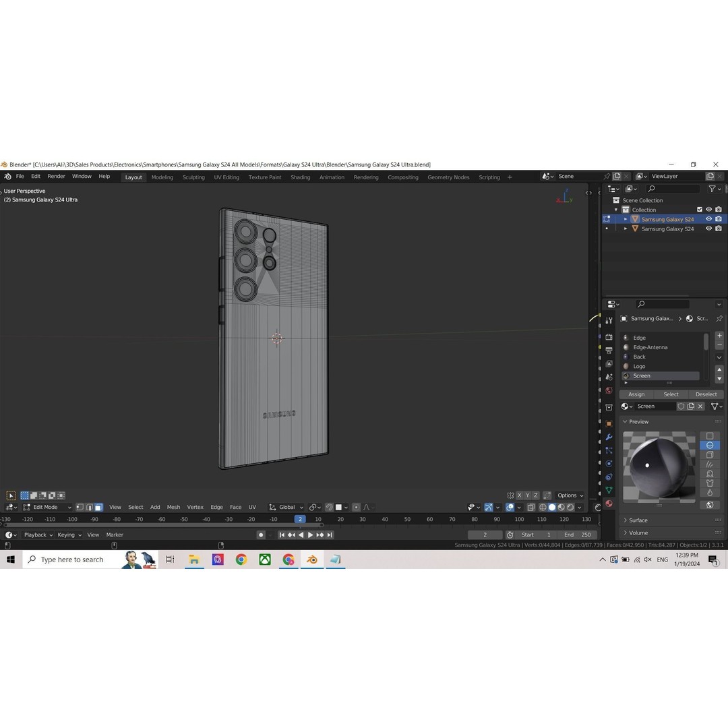Image resolution: width=728 pixels, height=728 pixels.
Task: Open Playback dropdown in timeline
Action: tap(38, 535)
